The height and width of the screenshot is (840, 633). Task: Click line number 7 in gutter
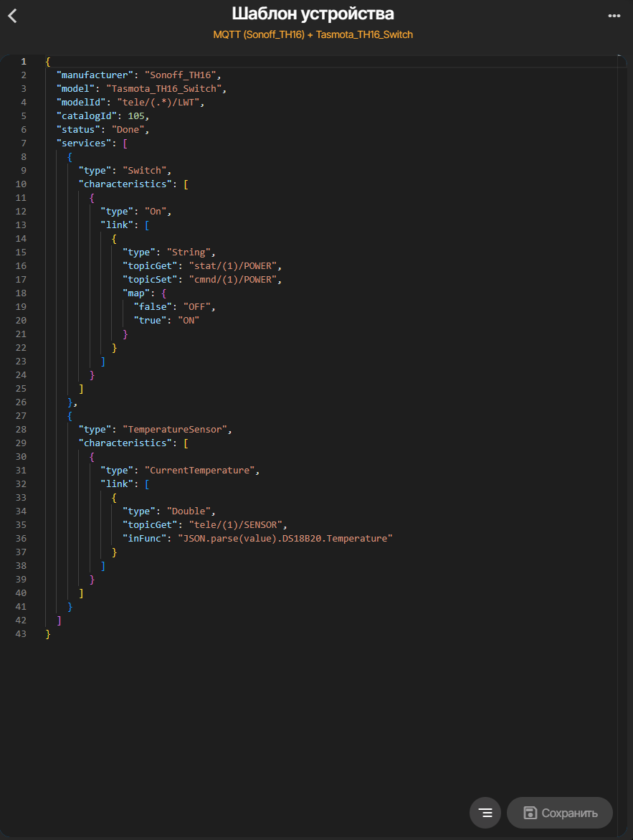24,143
